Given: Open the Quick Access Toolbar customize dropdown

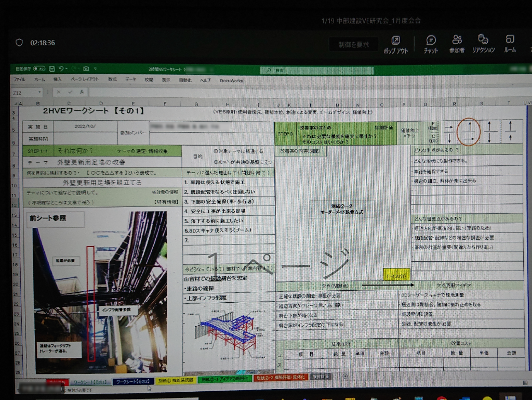Looking at the screenshot, I should click(x=96, y=69).
